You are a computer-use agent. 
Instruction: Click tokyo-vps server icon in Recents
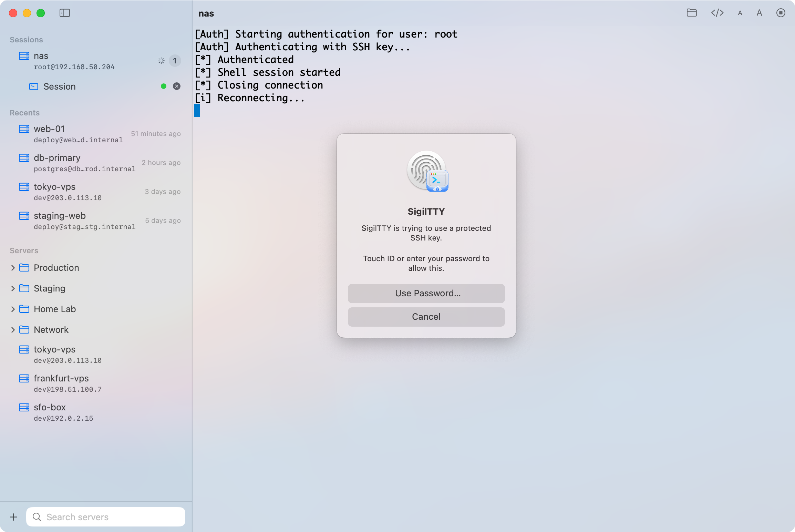(24, 187)
